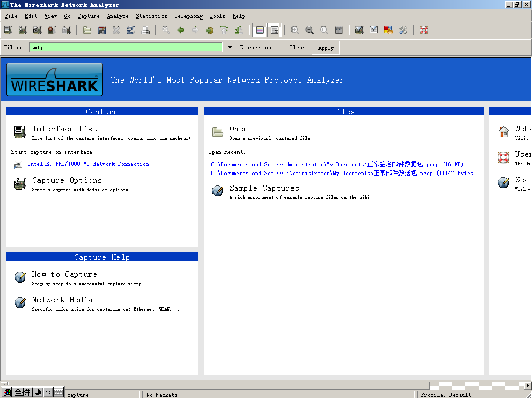This screenshot has height=399, width=532.
Task: Open preferences via the tools icon
Action: coord(403,30)
